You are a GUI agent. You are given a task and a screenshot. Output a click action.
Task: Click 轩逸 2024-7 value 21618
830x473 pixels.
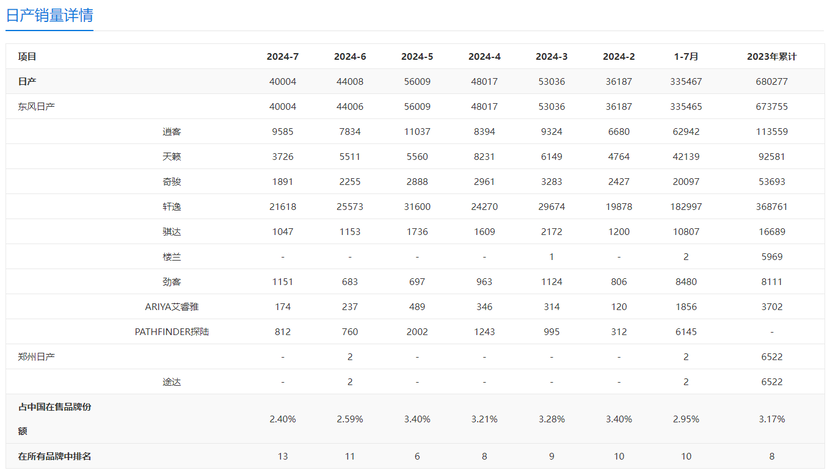[x=283, y=206]
